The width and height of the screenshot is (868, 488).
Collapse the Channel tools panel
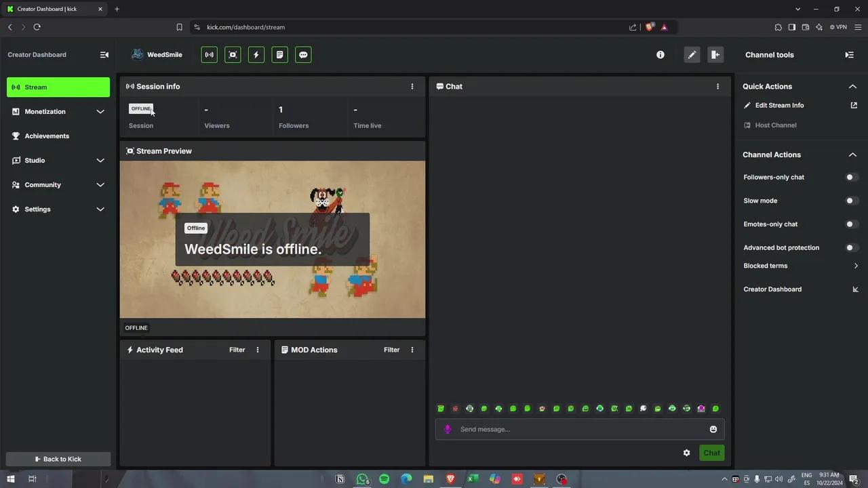850,55
